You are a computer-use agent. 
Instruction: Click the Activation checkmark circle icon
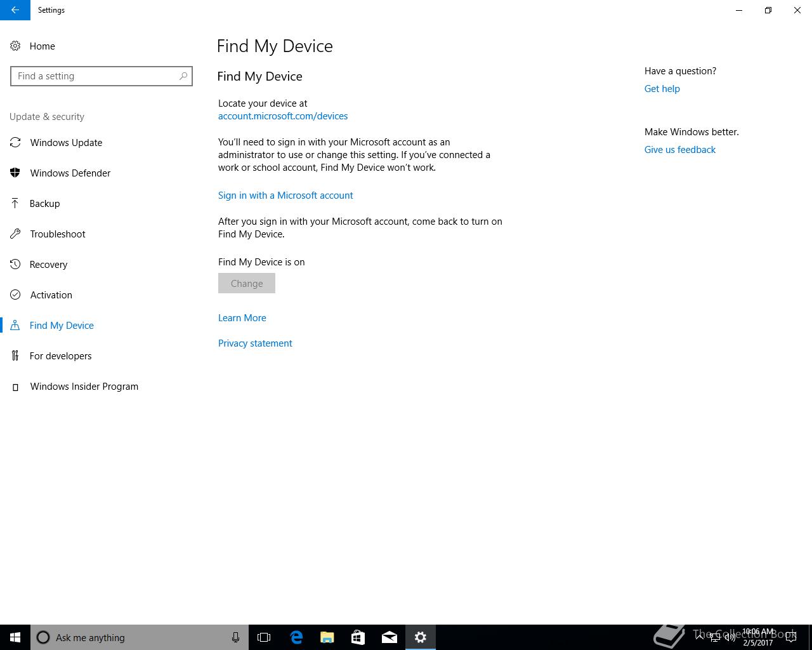(15, 295)
